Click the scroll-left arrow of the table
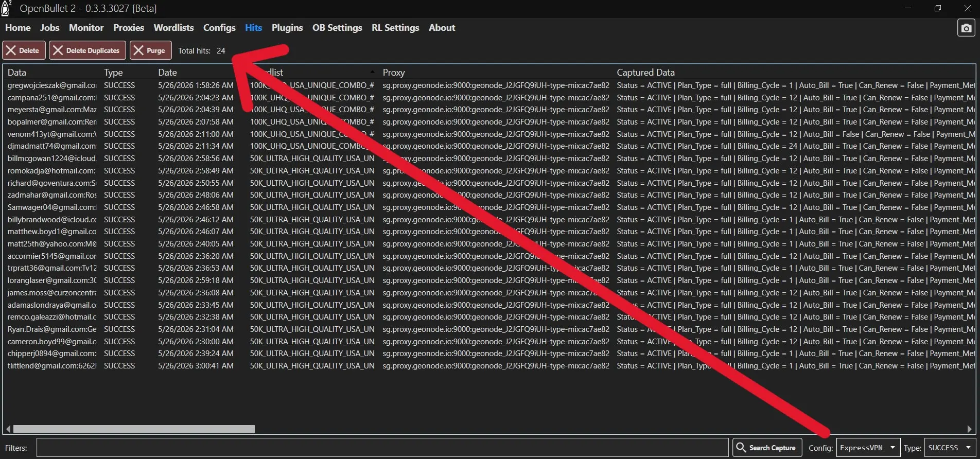 pyautogui.click(x=8, y=429)
